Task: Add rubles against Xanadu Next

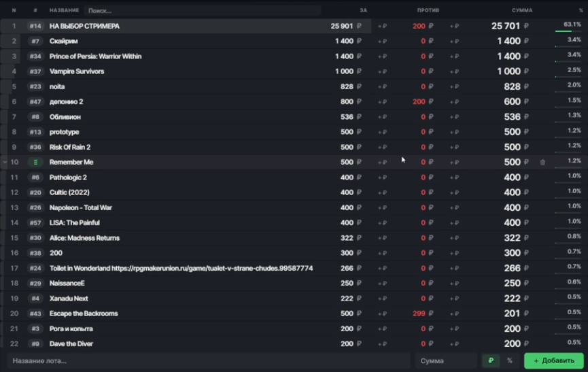Action: coord(454,299)
